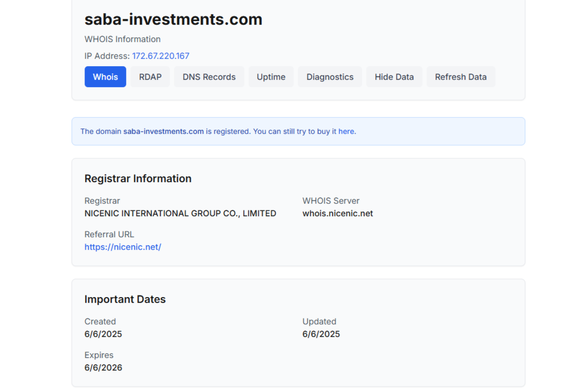Click the Hide Data button
Screen dimensions: 562x392
tap(394, 77)
